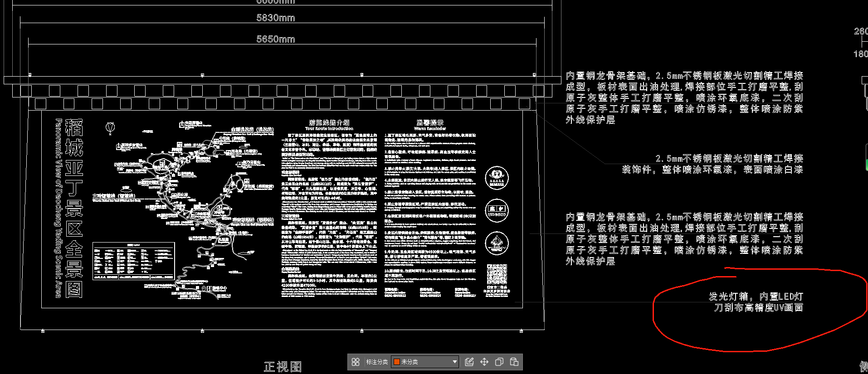Select the 5830mm dimension text
868x374 pixels.
pos(276,18)
